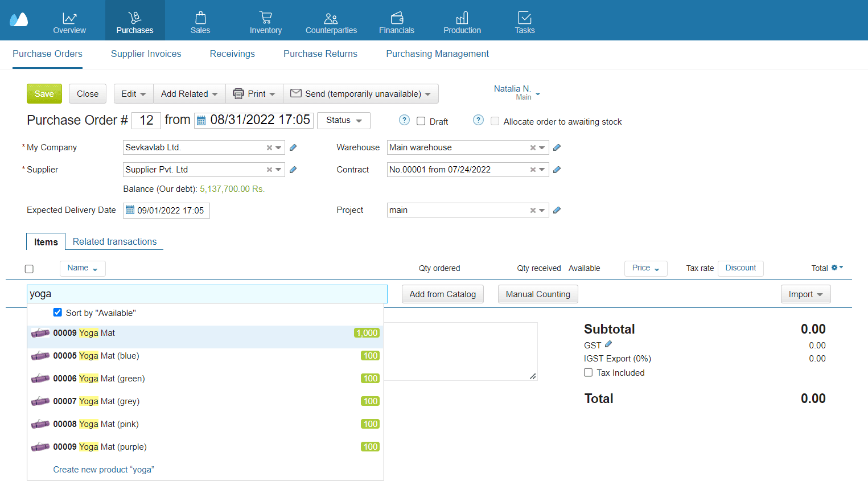Viewport: 868px width, 489px height.
Task: Click the envelope icon in the Send button
Action: [x=295, y=93]
